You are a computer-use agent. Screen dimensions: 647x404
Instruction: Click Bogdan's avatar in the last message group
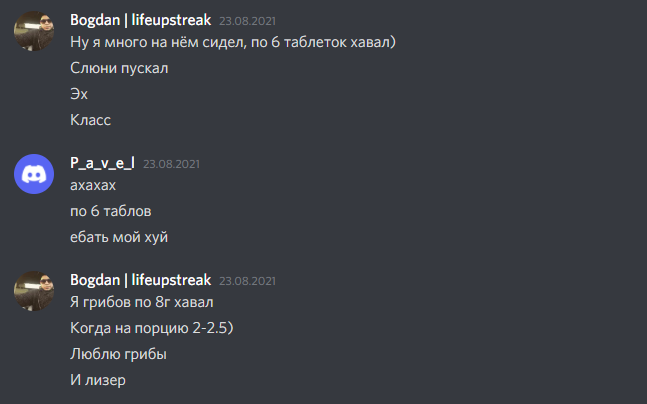coord(34,291)
